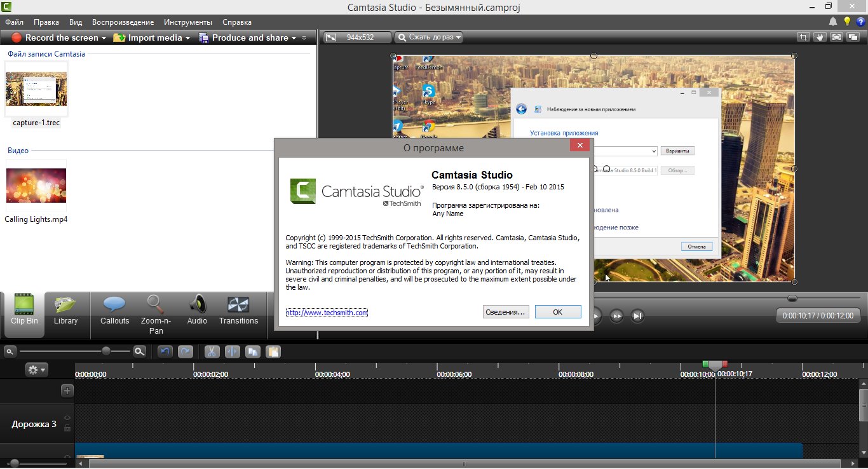Select the Pan hand tool in preview
The image size is (868, 469).
click(820, 37)
